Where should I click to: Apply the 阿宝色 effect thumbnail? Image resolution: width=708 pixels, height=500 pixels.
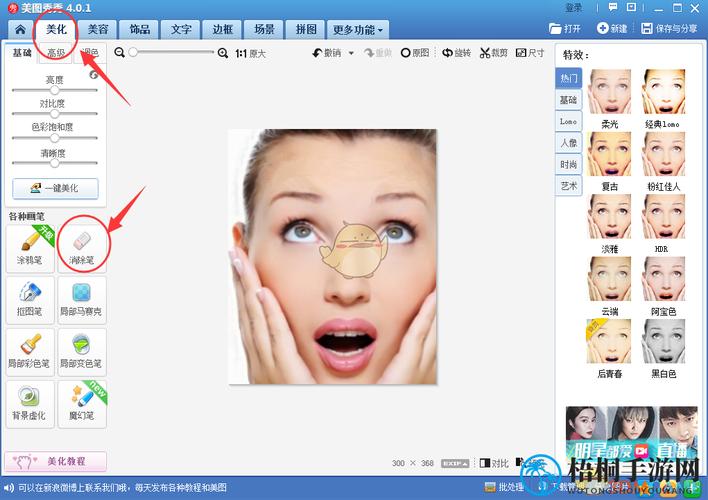click(664, 279)
